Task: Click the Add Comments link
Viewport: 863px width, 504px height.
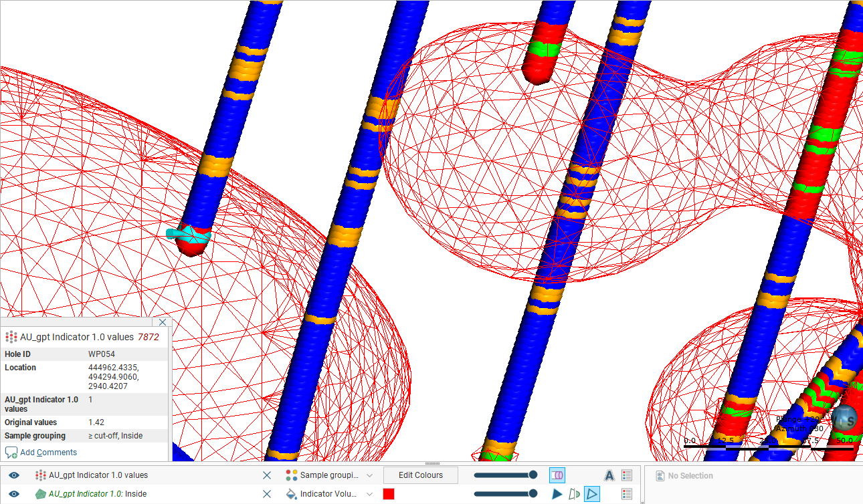Action: (x=48, y=453)
